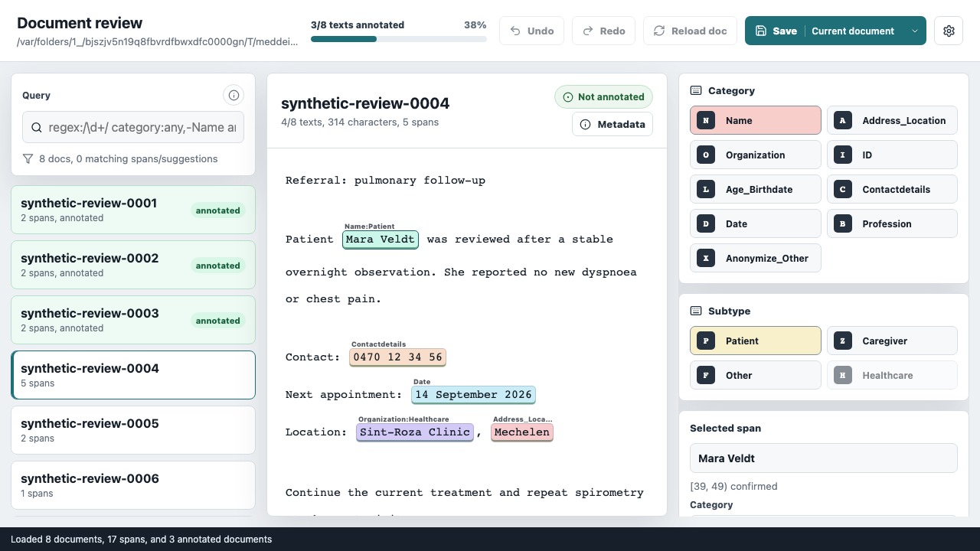The width and height of the screenshot is (980, 551).
Task: Click Undo button
Action: click(x=532, y=31)
